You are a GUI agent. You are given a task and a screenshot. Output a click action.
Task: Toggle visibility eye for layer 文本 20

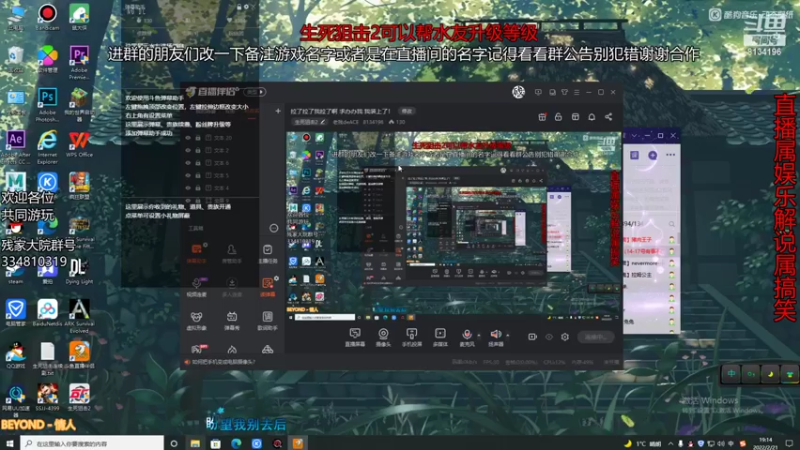coord(188,138)
